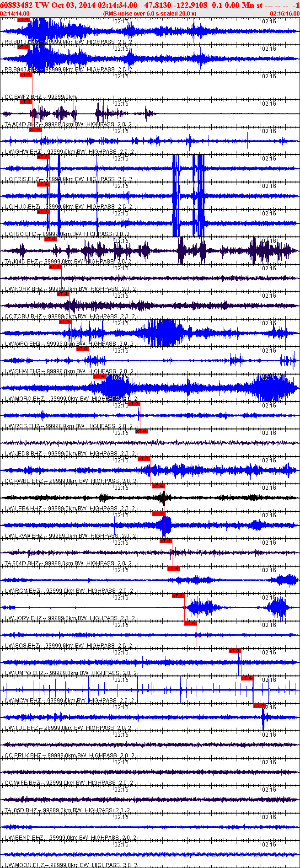Select the TA.A04D.BHZ station label
This screenshot has width=300, height=868.
[x=22, y=124]
